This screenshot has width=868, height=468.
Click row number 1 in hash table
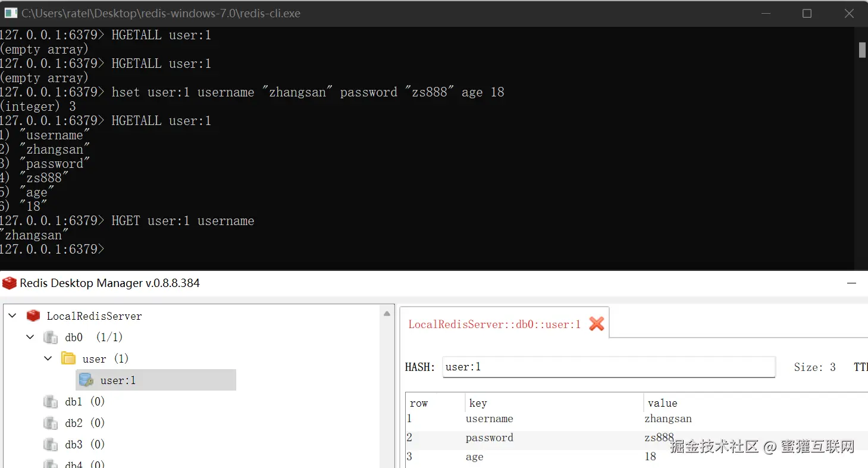pyautogui.click(x=409, y=419)
